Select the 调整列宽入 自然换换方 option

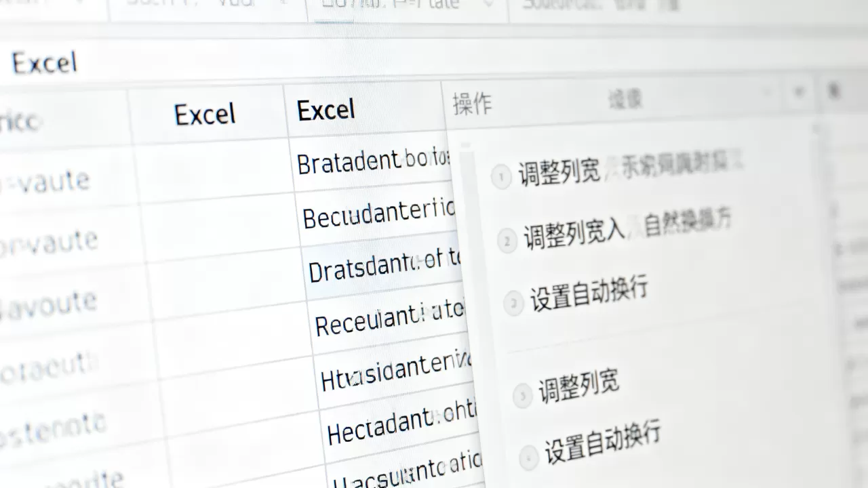click(x=627, y=229)
